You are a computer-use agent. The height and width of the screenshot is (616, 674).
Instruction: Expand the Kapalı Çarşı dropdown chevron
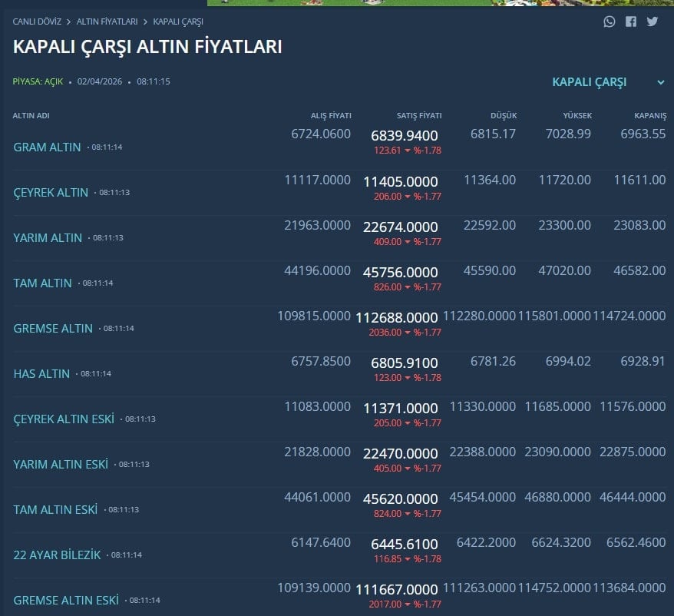660,83
